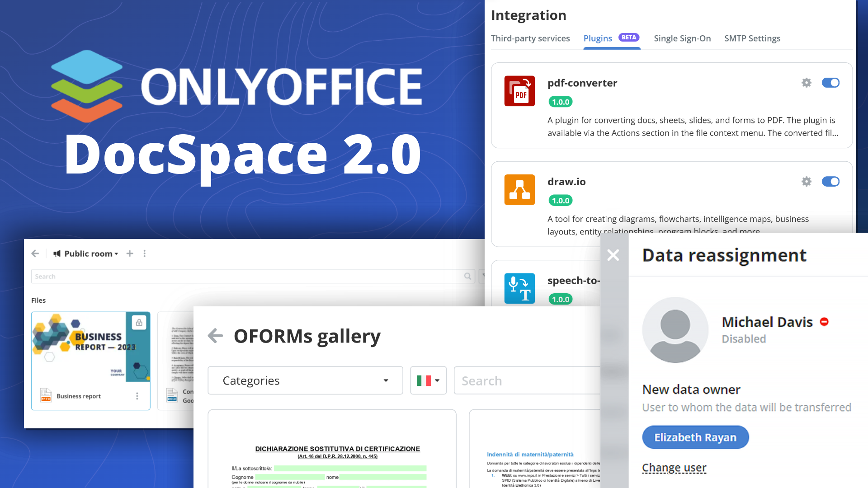Click the draw.io 1.0.0 version badge
This screenshot has width=868, height=488.
coord(561,200)
